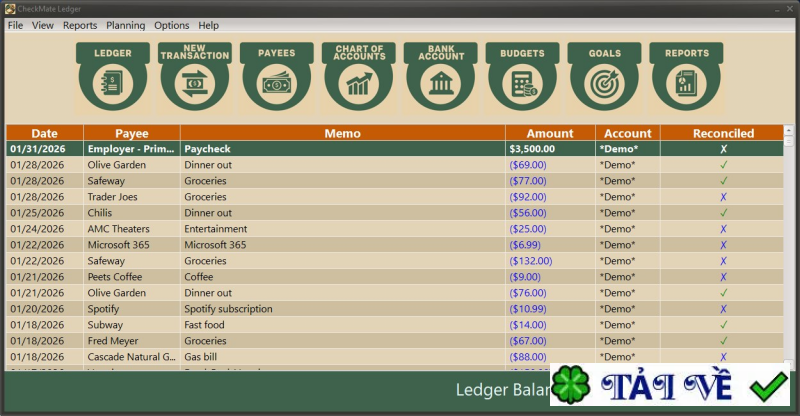Toggle reconciled X for Peets Coffee row
This screenshot has height=416, width=800.
click(x=723, y=277)
